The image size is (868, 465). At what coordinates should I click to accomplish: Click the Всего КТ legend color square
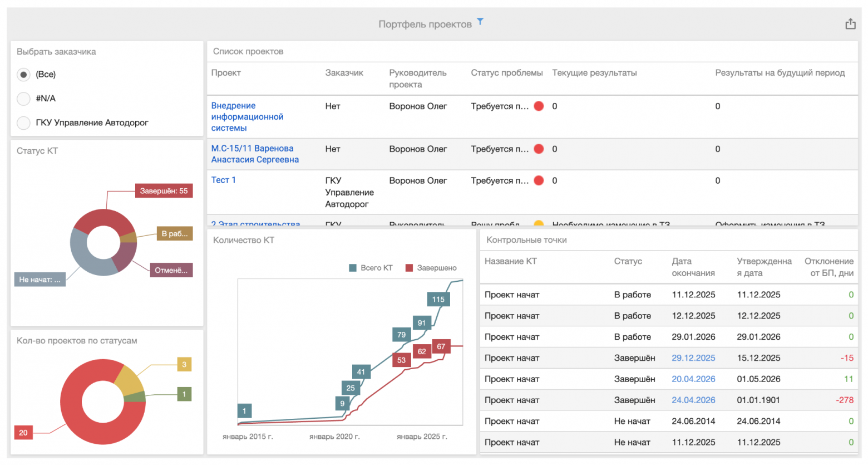coord(353,268)
